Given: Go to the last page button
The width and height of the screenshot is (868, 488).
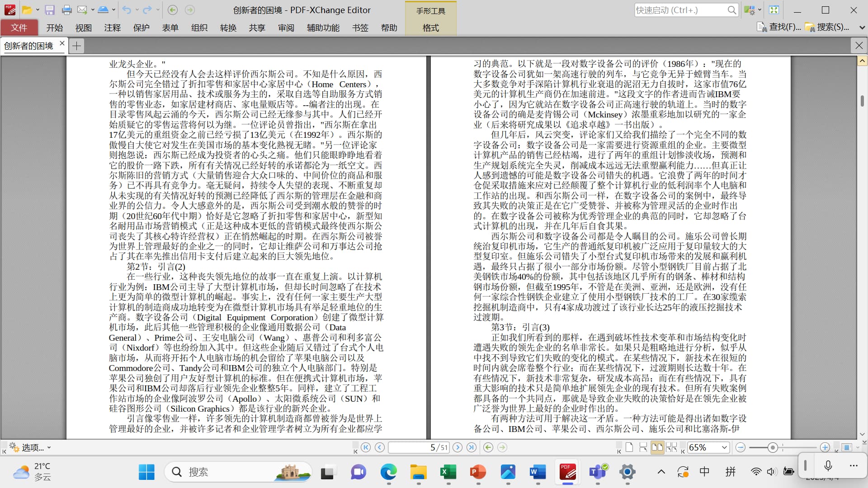Looking at the screenshot, I should [472, 447].
